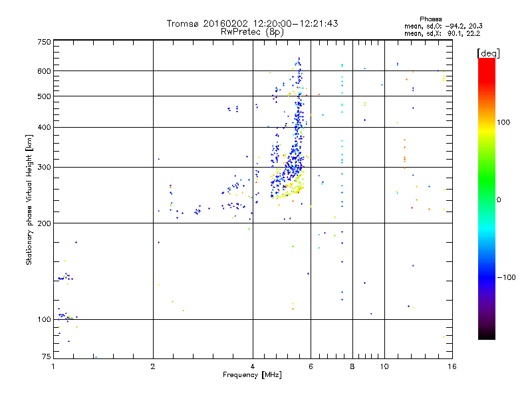Click the x-axis tick label '10'
Viewport: 532px width, 399px height.
click(384, 366)
